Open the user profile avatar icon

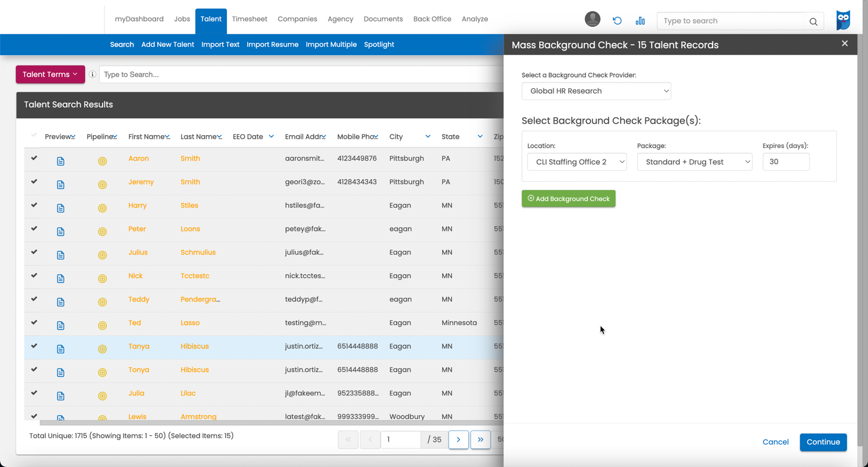click(592, 19)
